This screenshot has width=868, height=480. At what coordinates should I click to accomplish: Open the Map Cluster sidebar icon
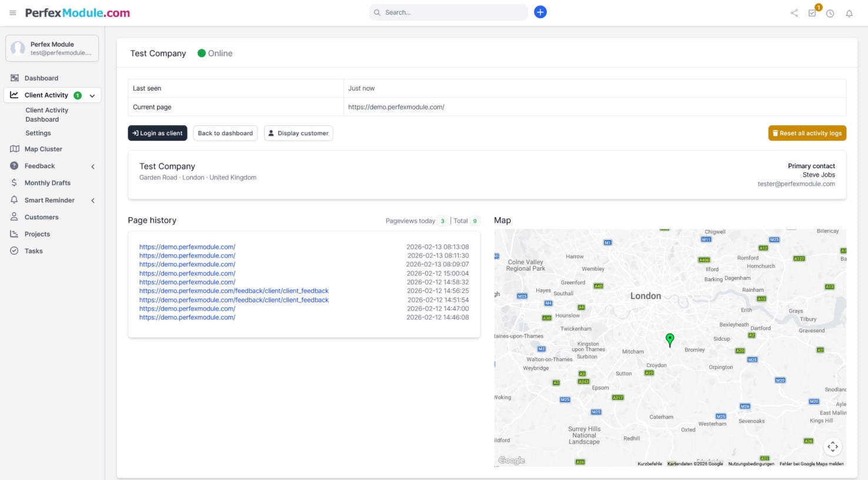coord(14,149)
